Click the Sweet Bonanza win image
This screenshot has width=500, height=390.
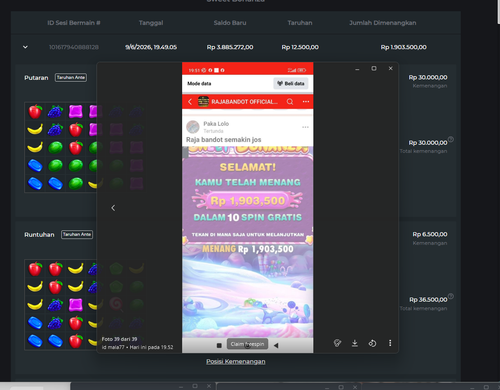click(x=248, y=242)
